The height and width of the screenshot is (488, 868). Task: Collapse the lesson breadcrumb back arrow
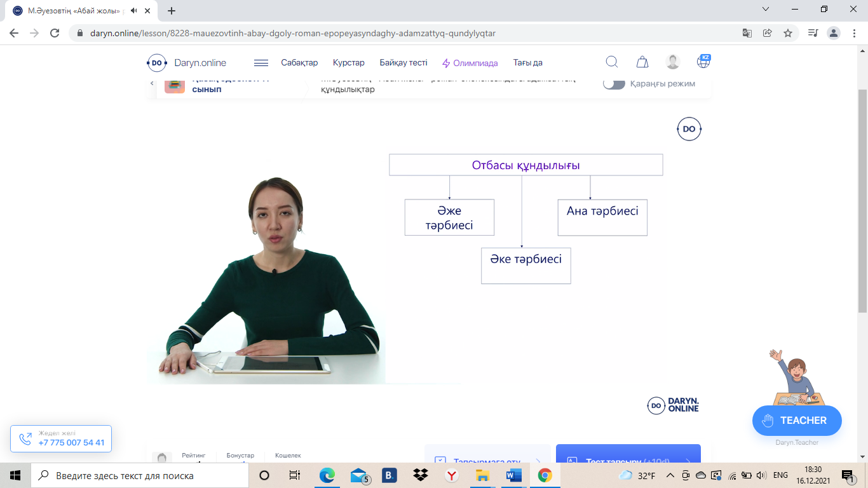[152, 83]
